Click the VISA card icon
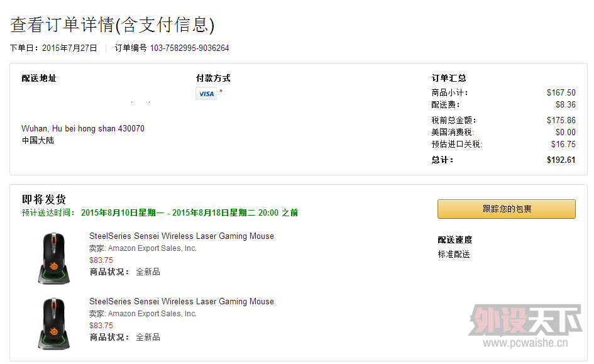This screenshot has width=594, height=364. tap(206, 94)
